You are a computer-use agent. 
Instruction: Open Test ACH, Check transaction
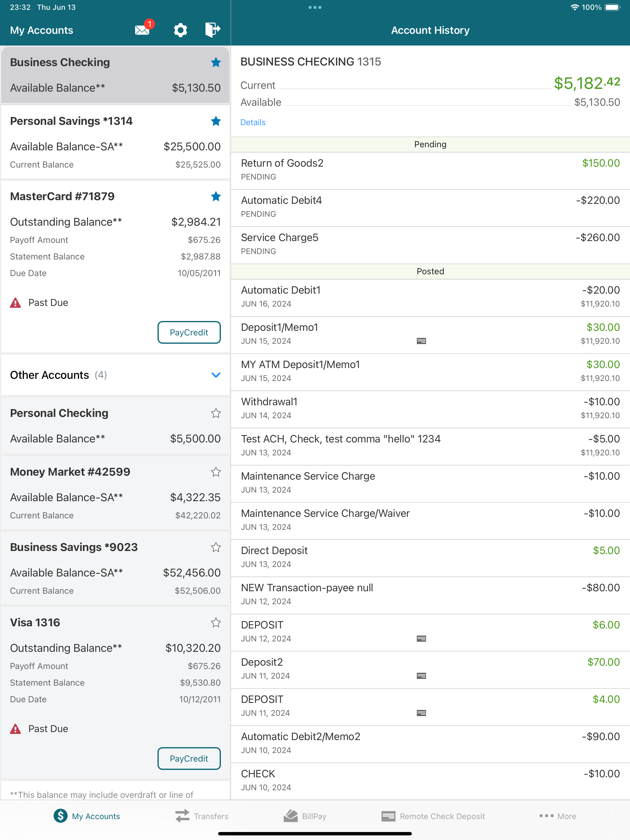click(x=430, y=446)
